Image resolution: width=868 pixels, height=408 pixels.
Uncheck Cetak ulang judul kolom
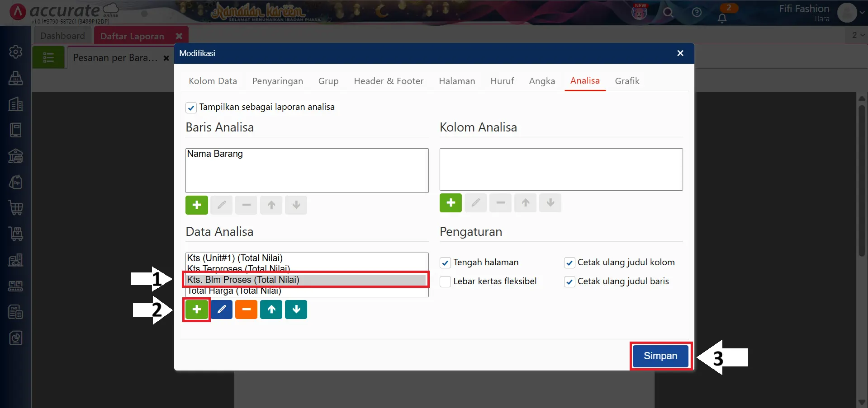[569, 263]
